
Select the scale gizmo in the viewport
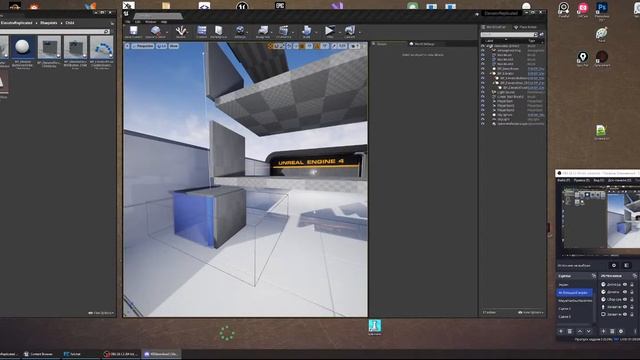point(282,46)
